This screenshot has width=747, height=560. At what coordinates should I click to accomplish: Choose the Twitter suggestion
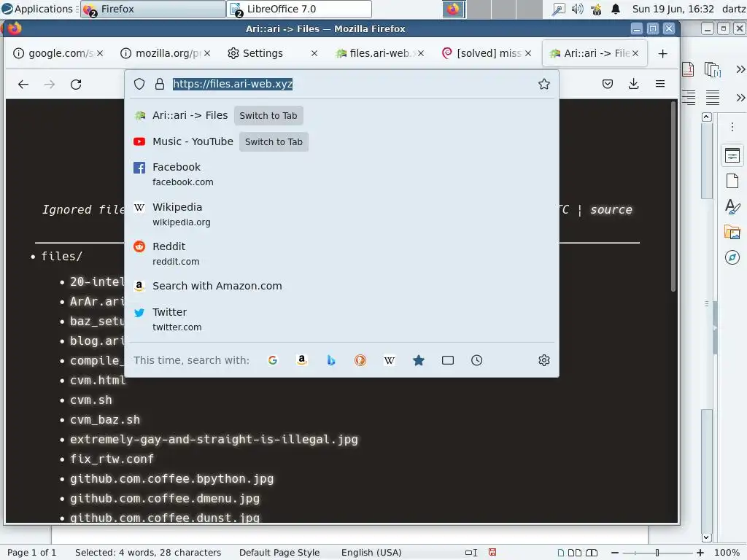point(342,319)
